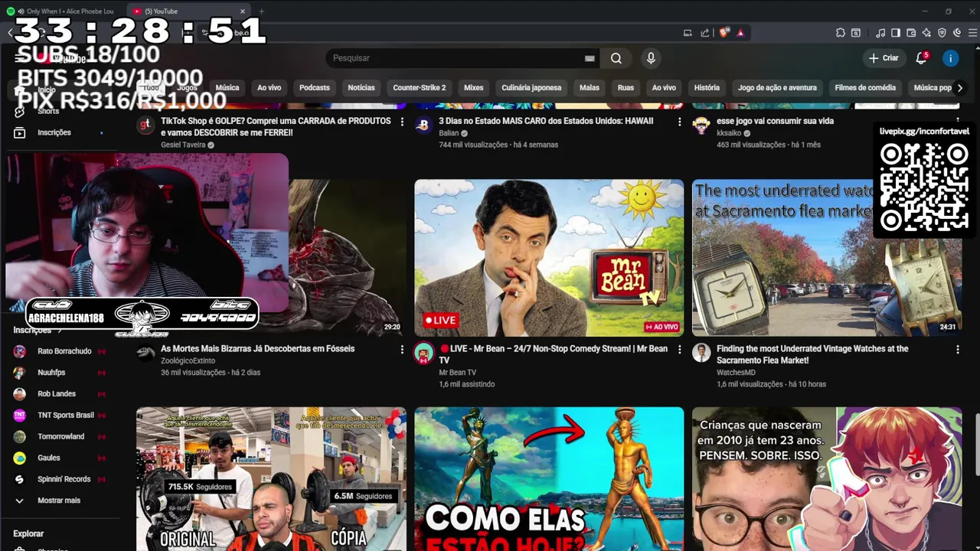
Task: Toggle the browser sidebar panel icon
Action: point(896,33)
